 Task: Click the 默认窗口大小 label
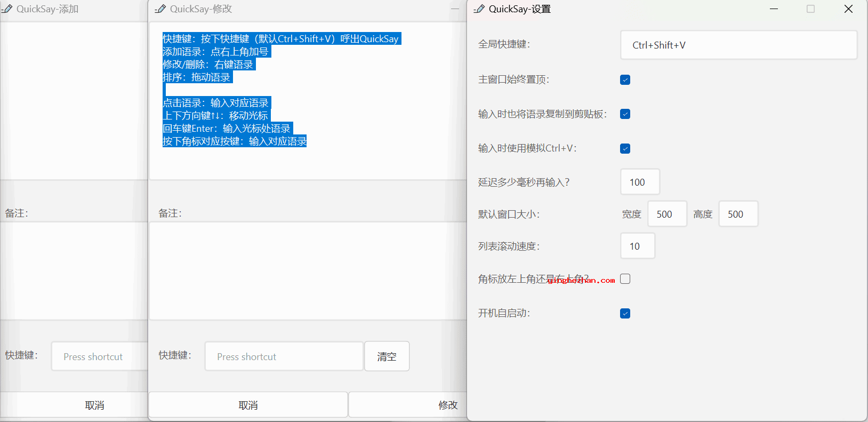509,214
